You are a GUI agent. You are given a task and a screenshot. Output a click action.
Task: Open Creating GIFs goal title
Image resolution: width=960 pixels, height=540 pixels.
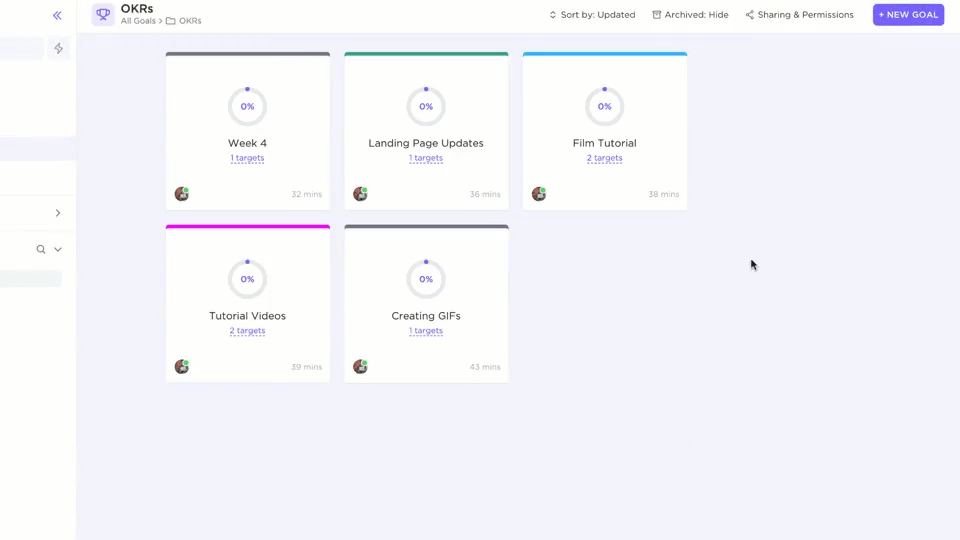pyautogui.click(x=426, y=316)
